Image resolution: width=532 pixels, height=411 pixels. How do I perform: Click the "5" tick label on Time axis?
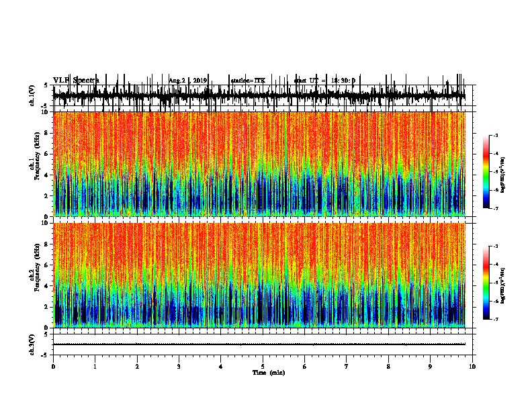[263, 367]
